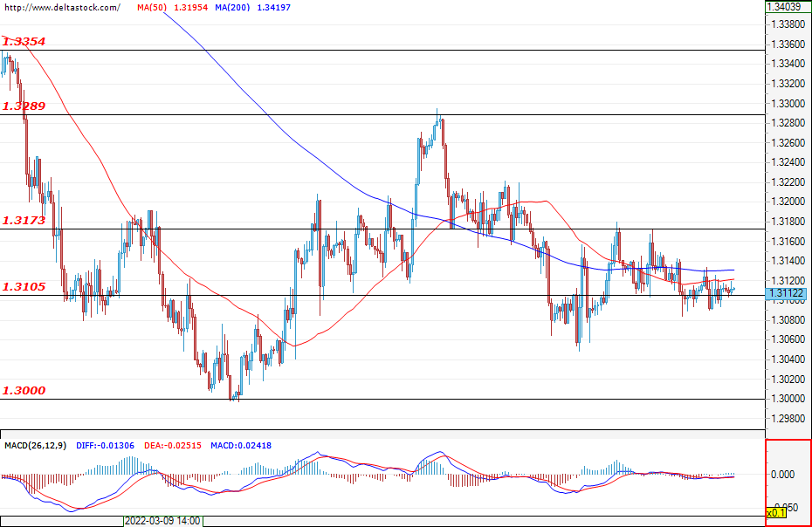Click the green price tag 1.34039
The width and height of the screenshot is (812, 527).
coord(786,7)
